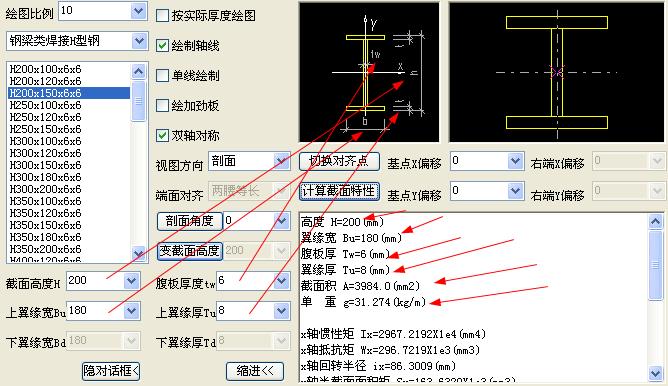This screenshot has width=668, height=386.
Task: Click the x轴回转半径 ix result line
Action: (x=378, y=366)
